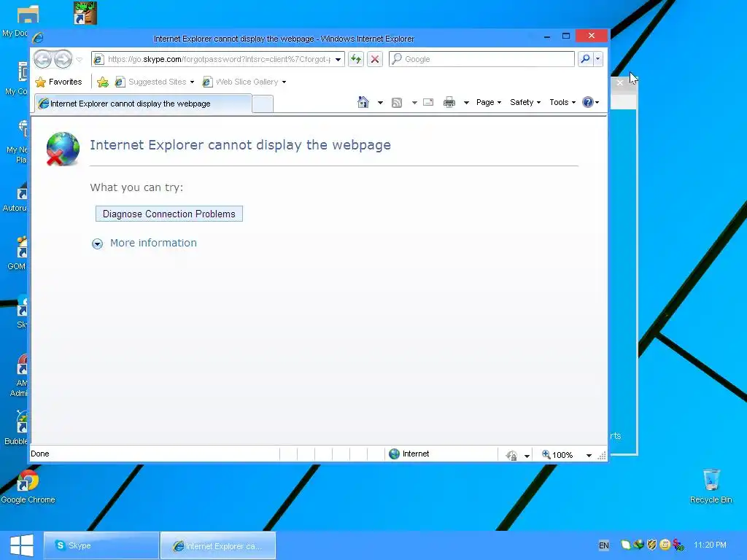Expand the Home button dropdown arrow
Image resolution: width=747 pixels, height=560 pixels.
tap(380, 102)
